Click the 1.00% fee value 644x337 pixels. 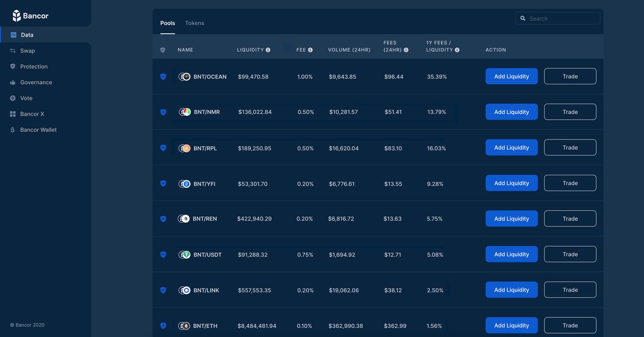(x=305, y=77)
